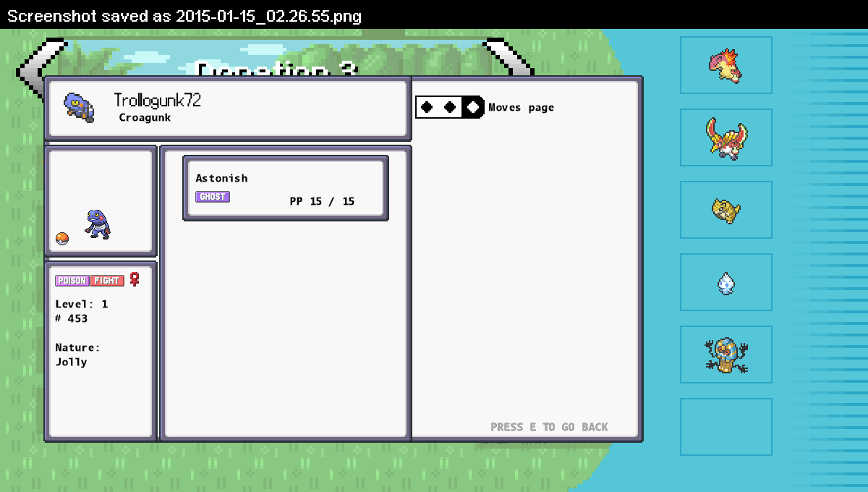Click the Moves page label
This screenshot has height=492, width=868.
[x=521, y=108]
